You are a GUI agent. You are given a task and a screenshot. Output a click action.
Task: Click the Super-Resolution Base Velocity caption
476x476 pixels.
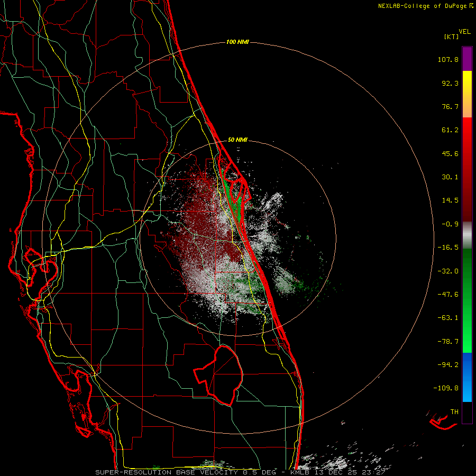240,472
